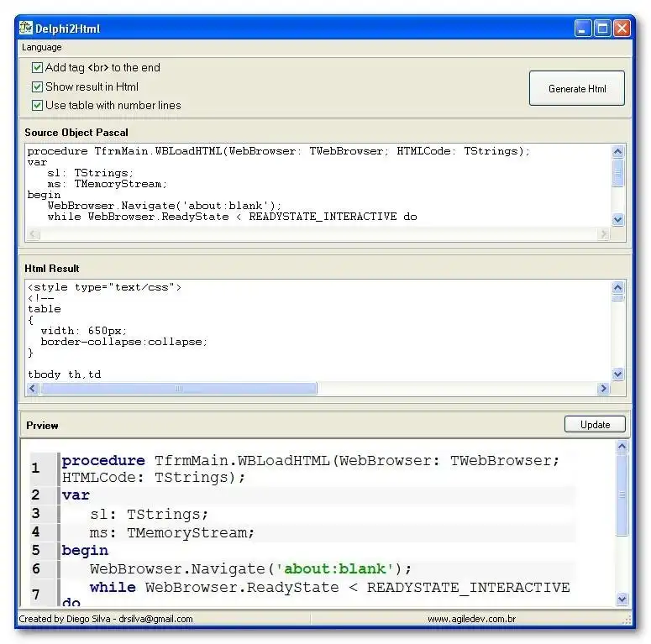This screenshot has height=644, width=651.
Task: Click the Generate Html button
Action: coord(577,88)
